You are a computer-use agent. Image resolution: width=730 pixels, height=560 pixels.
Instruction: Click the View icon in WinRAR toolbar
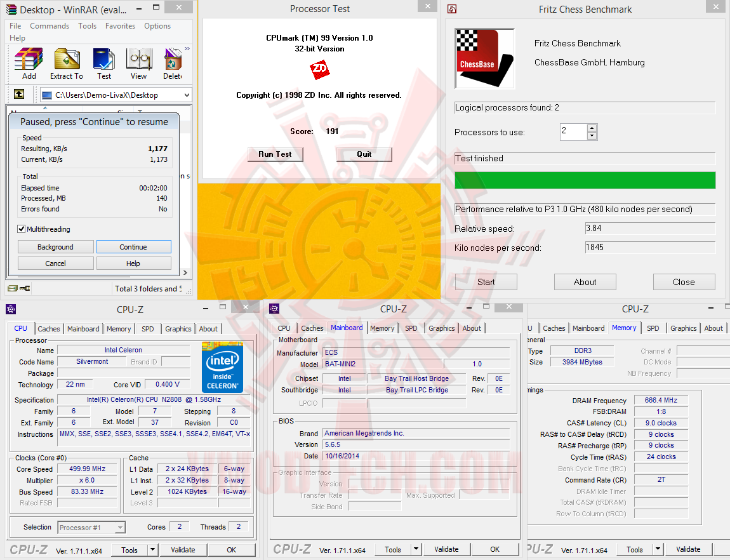tap(139, 63)
